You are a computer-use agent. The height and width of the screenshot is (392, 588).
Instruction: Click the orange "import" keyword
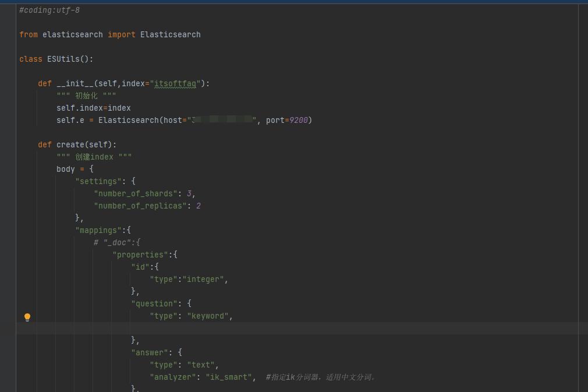click(122, 34)
